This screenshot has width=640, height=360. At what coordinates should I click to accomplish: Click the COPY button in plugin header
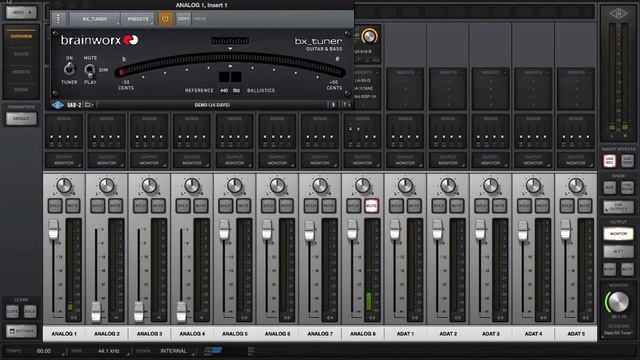183,19
